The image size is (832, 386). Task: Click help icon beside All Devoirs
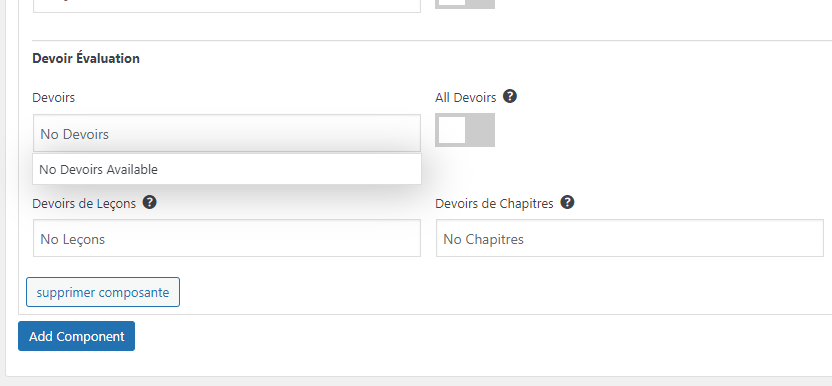510,97
